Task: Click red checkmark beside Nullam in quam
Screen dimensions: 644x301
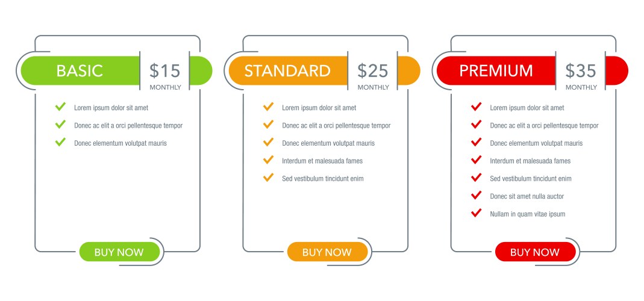Action: (x=476, y=213)
